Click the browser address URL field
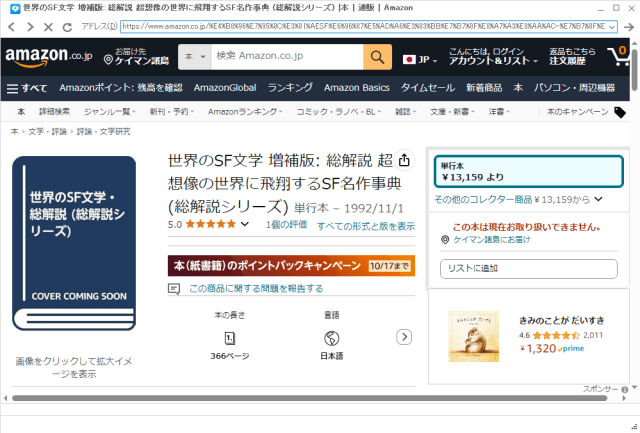 [364, 27]
